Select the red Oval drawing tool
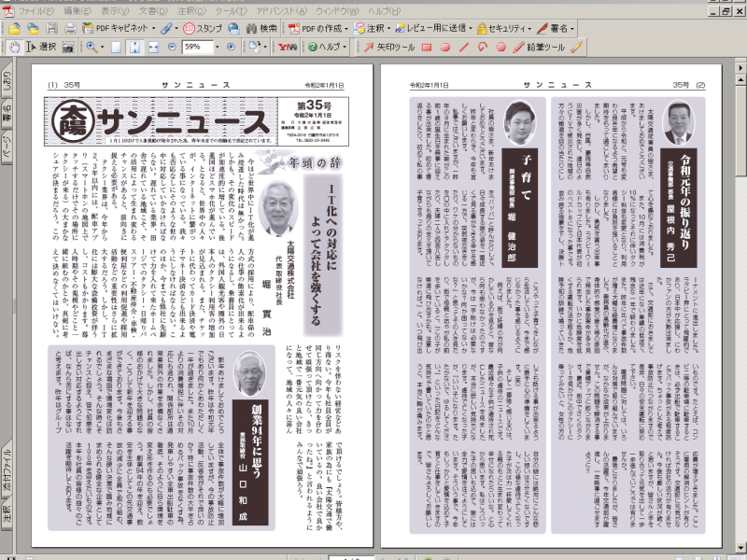 coord(445,47)
